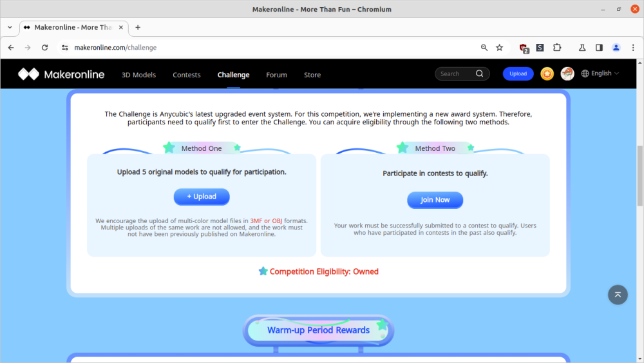
Task: Open the Chromium profile icon
Action: pyautogui.click(x=616, y=48)
